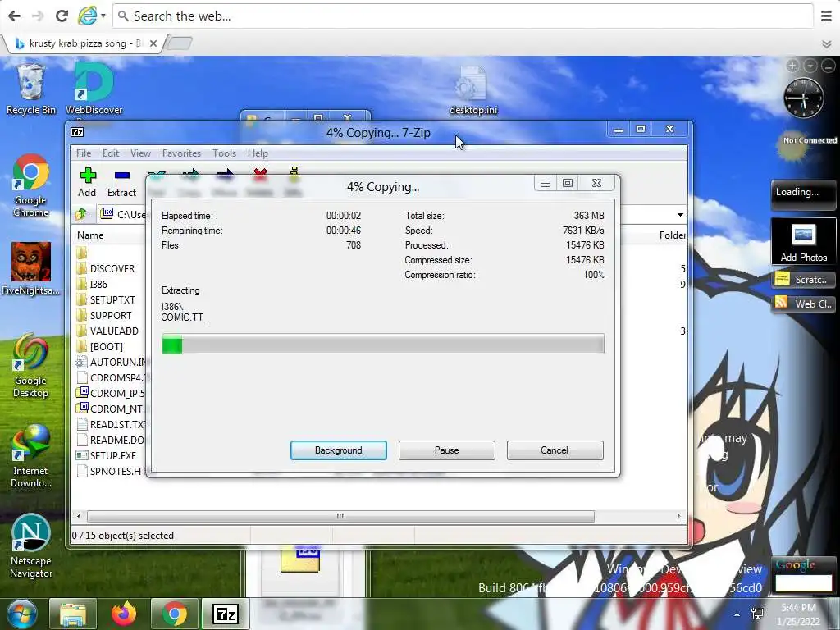Screen dimensions: 840x630
Task: Click the Google search gadget input box
Action: [x=804, y=582]
